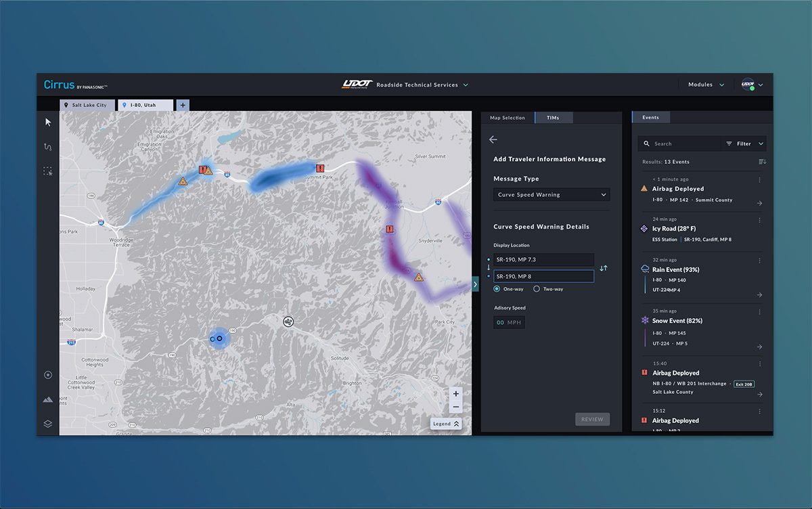Zoom out on the map
The height and width of the screenshot is (509, 812).
(456, 407)
